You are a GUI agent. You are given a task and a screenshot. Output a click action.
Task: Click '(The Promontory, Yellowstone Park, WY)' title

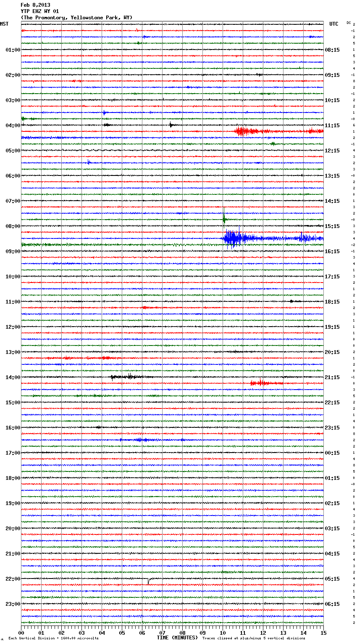76,18
